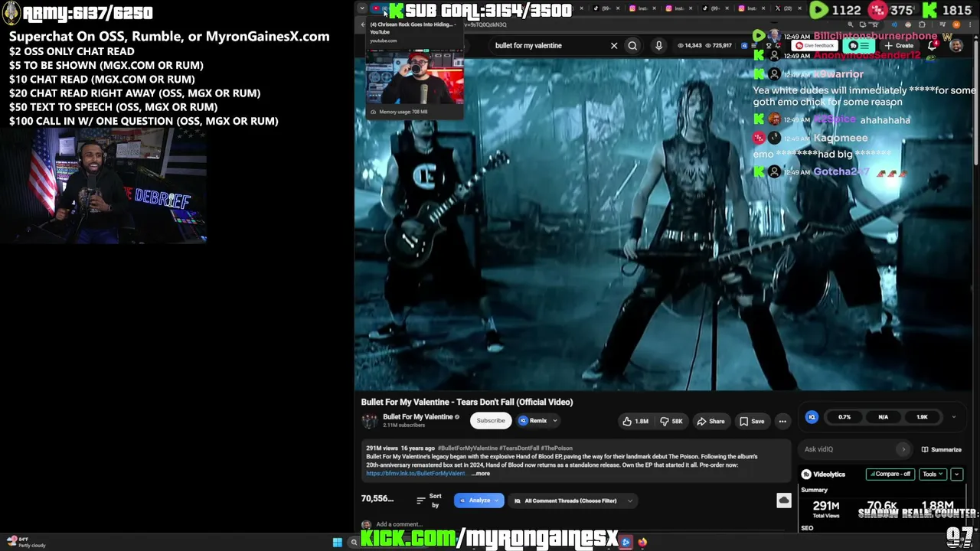Expand the vidIQ score bar chevron
Screen dimensions: 980x551
[x=953, y=417]
